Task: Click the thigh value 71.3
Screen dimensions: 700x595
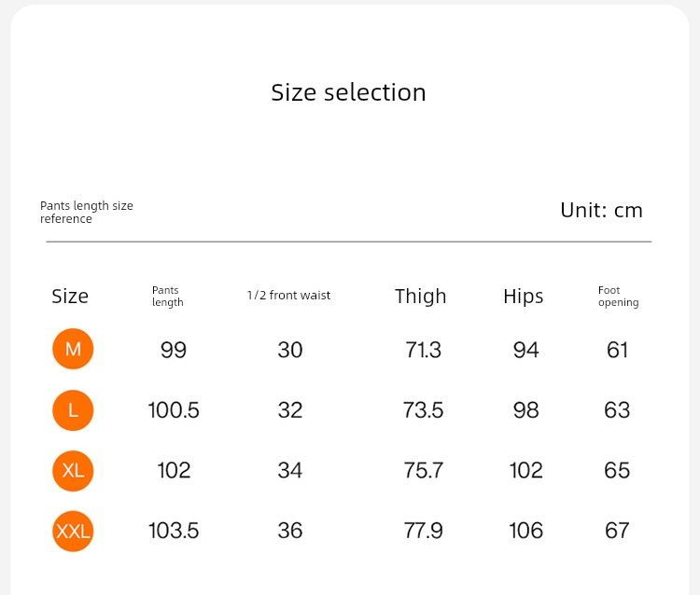Action: click(423, 350)
